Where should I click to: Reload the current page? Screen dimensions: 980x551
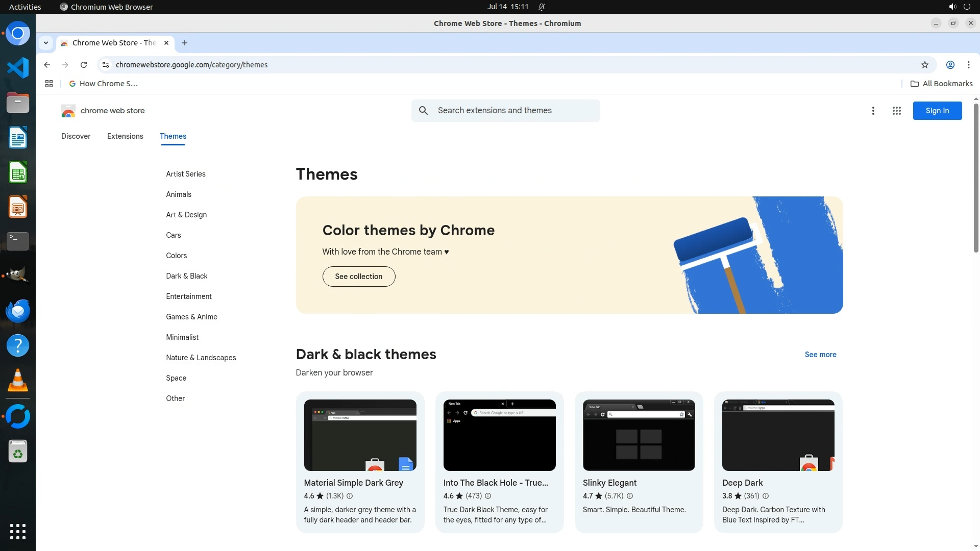pos(84,65)
